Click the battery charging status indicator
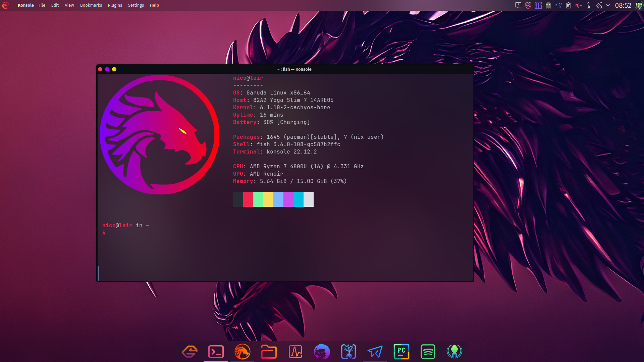 point(589,5)
